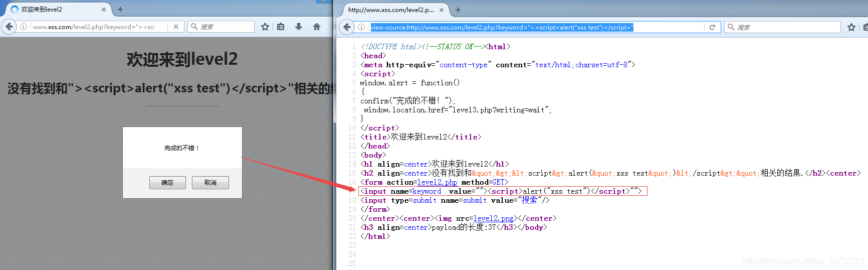Click the 确定 button in the dialog

[x=167, y=183]
